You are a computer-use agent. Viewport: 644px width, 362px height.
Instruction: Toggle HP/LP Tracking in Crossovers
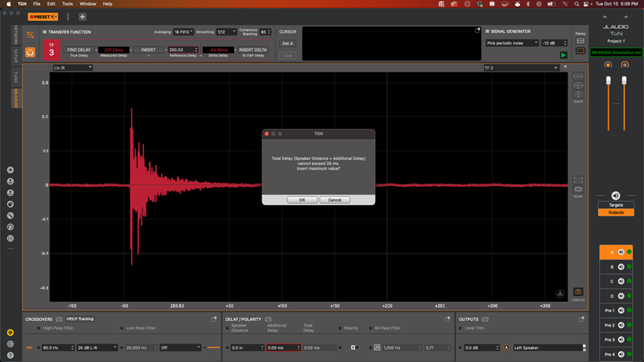pos(80,319)
